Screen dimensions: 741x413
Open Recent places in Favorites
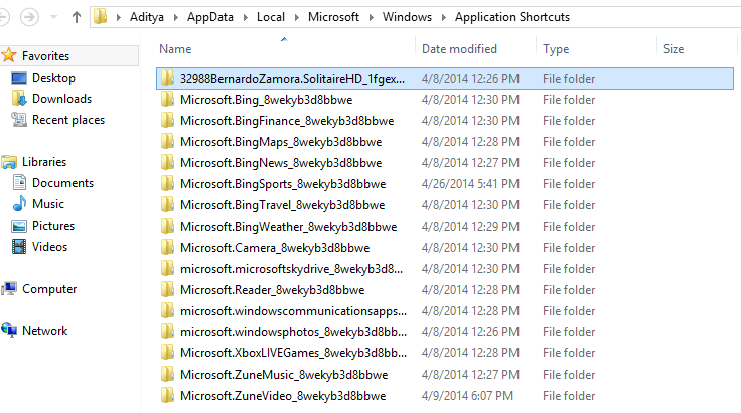[69, 120]
